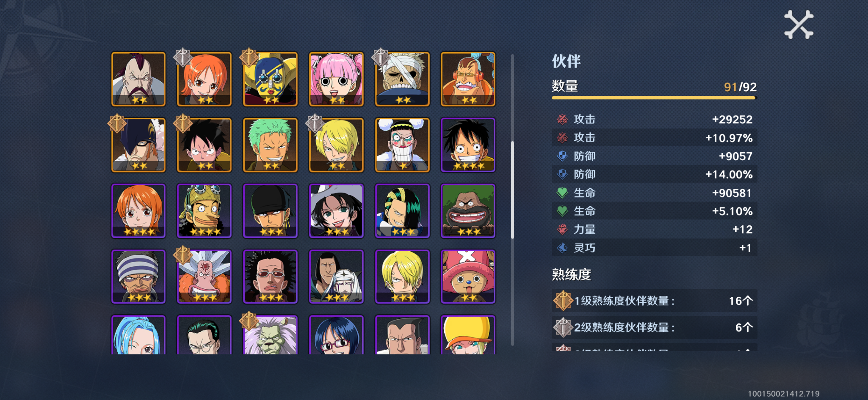868x400 pixels.
Task: Select bandaged skull-face character portrait
Action: point(402,79)
